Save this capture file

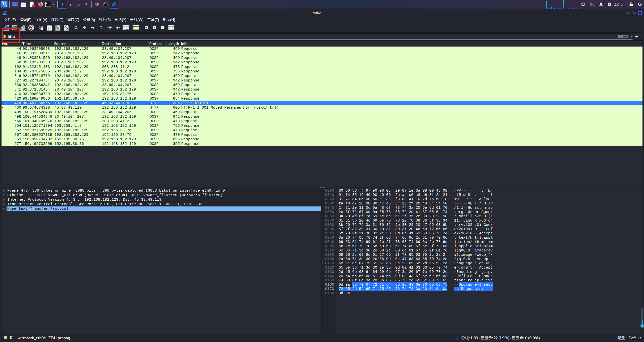(50, 28)
